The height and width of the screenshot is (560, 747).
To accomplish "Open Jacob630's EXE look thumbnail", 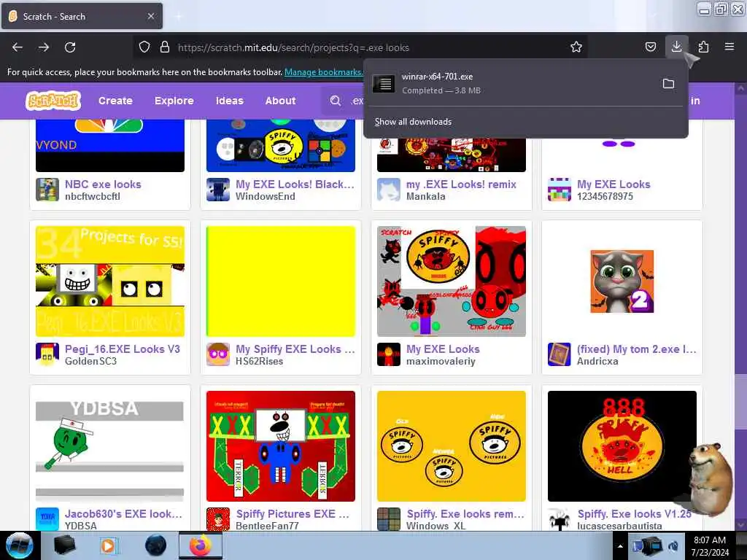I will tap(110, 446).
